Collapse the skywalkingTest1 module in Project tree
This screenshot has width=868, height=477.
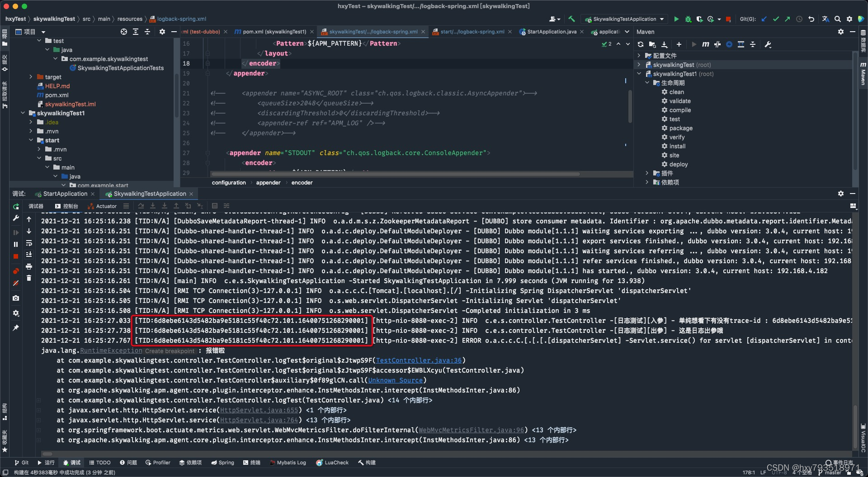tap(23, 113)
